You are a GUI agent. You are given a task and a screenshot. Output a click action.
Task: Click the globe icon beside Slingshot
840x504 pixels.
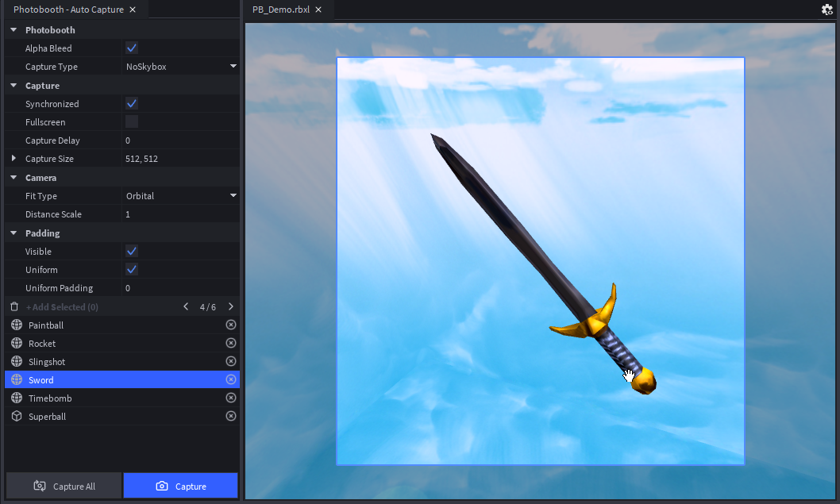coord(17,361)
